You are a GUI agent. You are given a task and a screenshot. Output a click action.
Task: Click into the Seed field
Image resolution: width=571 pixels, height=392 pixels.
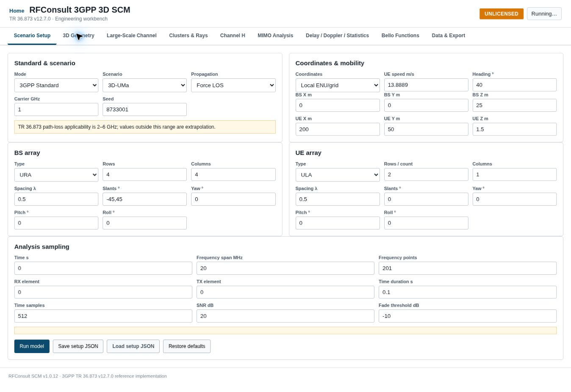pyautogui.click(x=144, y=109)
